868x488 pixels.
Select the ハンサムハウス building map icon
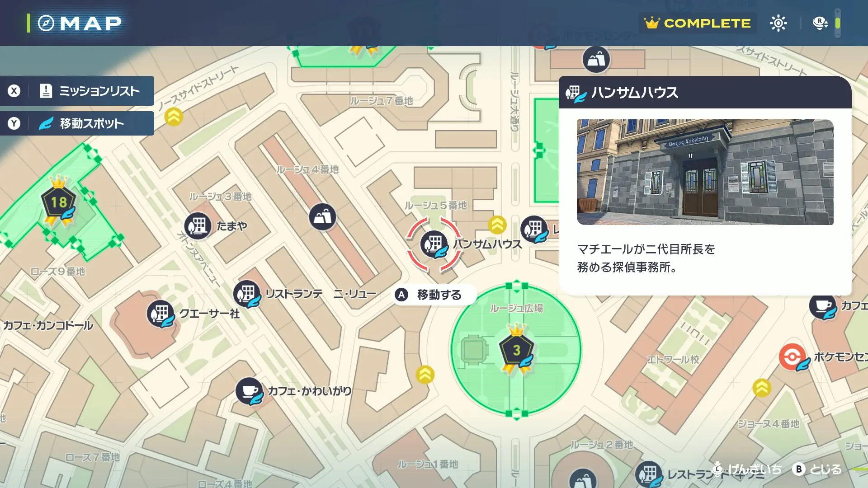(434, 244)
